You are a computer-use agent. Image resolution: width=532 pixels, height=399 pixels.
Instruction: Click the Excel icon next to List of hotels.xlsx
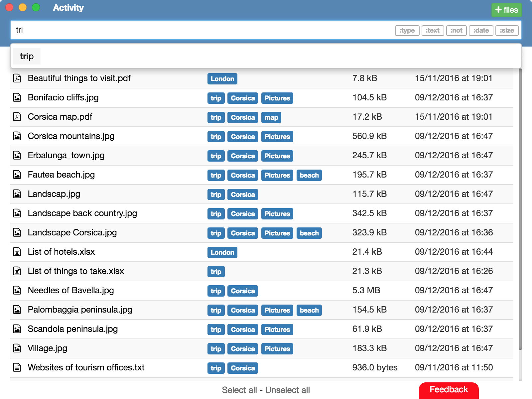tap(17, 252)
